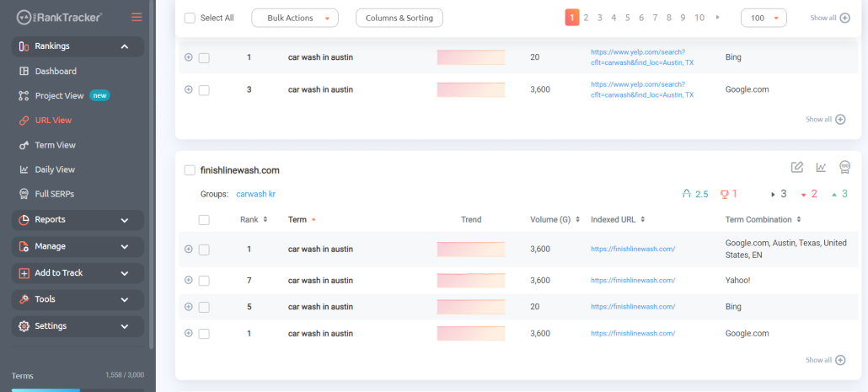Image resolution: width=868 pixels, height=392 pixels.
Task: Go to results page 2
Action: [x=586, y=18]
